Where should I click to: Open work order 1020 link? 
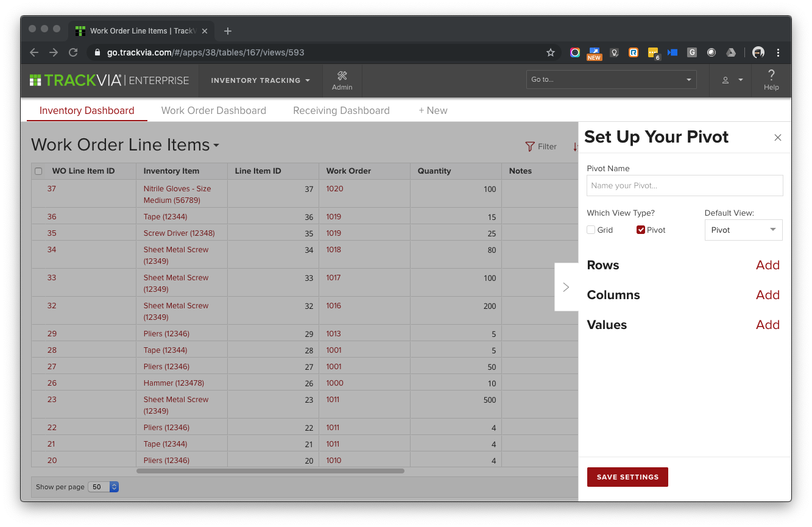tap(334, 189)
